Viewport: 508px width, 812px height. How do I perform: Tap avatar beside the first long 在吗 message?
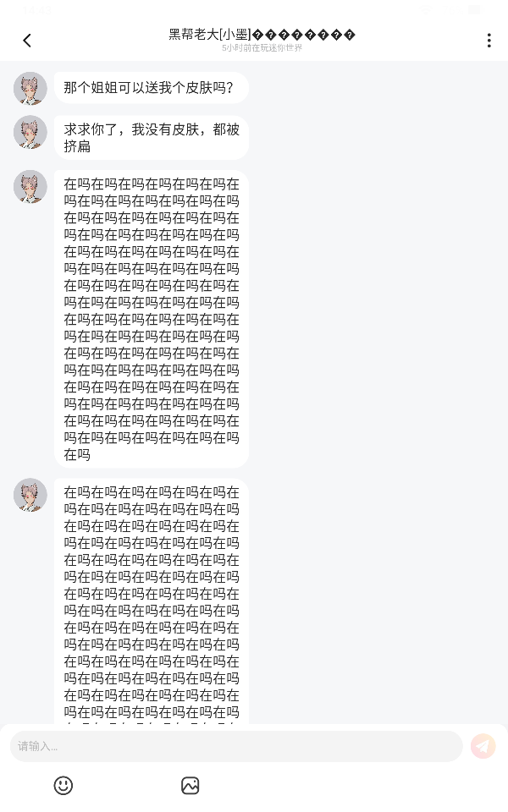point(30,186)
